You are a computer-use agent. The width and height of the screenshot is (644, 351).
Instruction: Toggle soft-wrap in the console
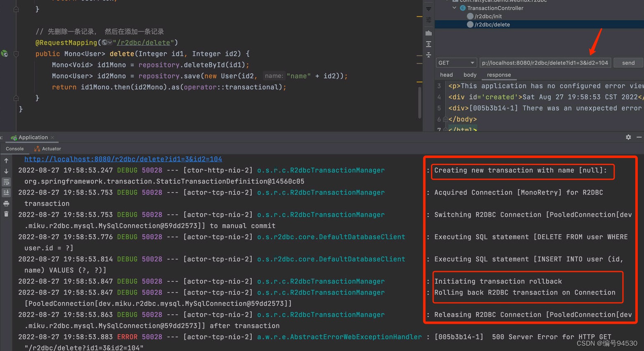[x=6, y=182]
